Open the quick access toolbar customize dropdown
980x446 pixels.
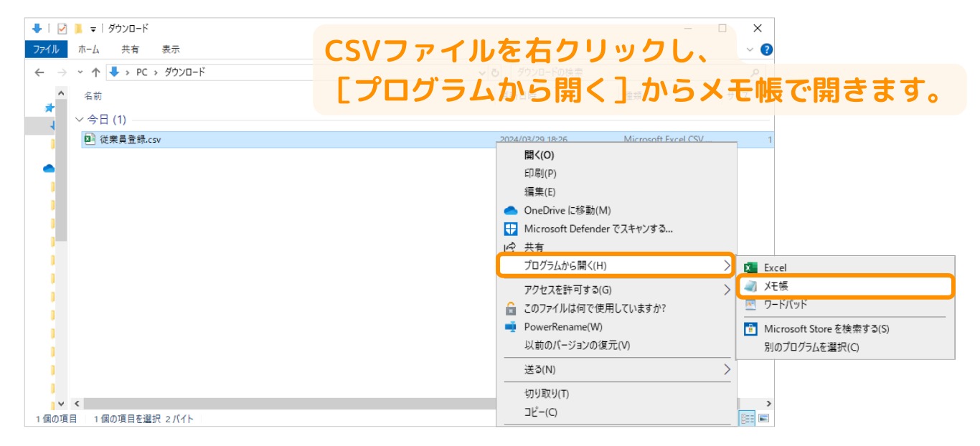pyautogui.click(x=93, y=29)
